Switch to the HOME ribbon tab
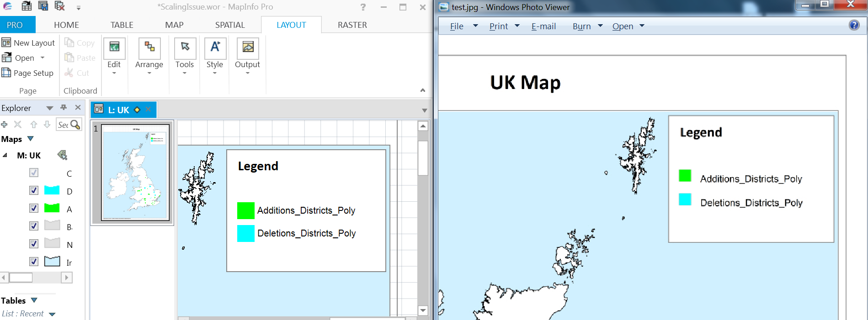868x320 pixels. click(x=66, y=25)
